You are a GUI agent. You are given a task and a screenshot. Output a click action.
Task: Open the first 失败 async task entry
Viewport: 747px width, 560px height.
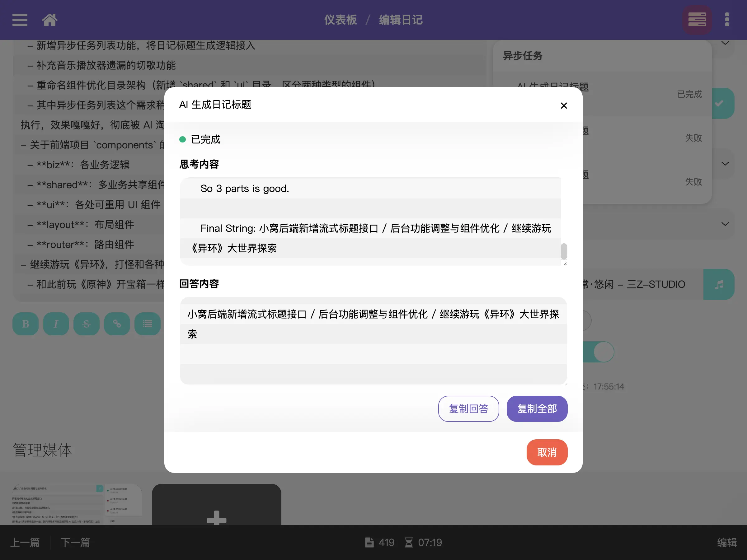coord(647,138)
